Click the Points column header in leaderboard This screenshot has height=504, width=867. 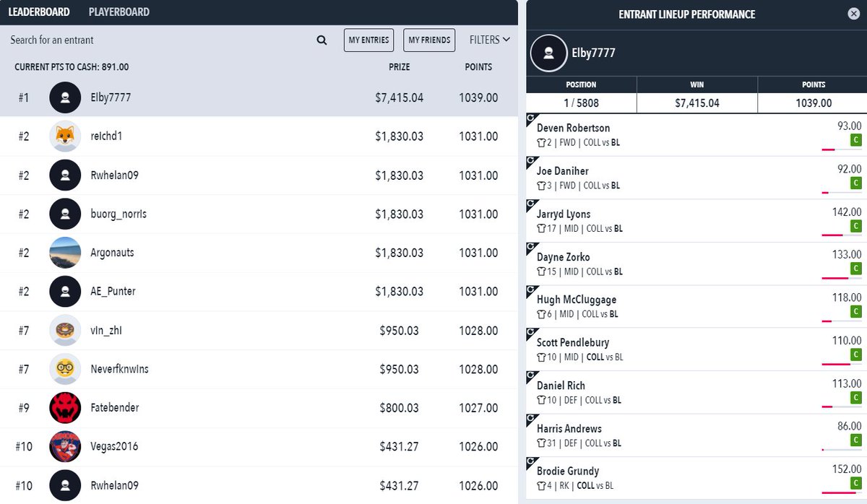tap(478, 66)
